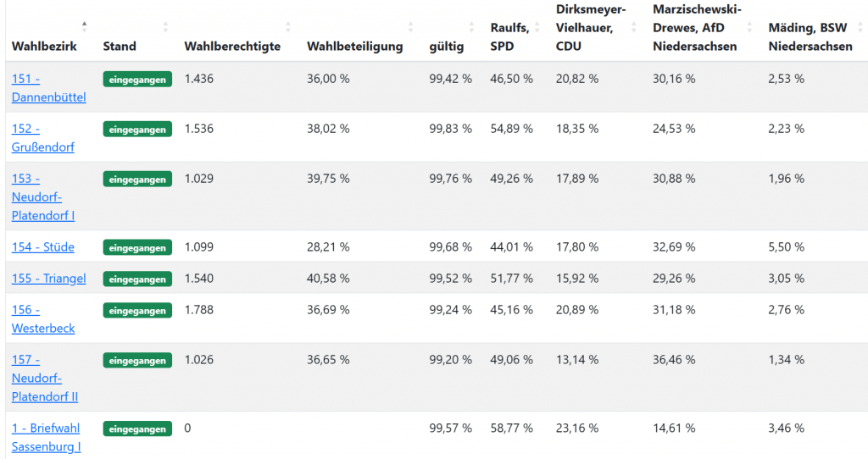The height and width of the screenshot is (459, 868).
Task: Select the 155 - Triangel link
Action: point(48,279)
